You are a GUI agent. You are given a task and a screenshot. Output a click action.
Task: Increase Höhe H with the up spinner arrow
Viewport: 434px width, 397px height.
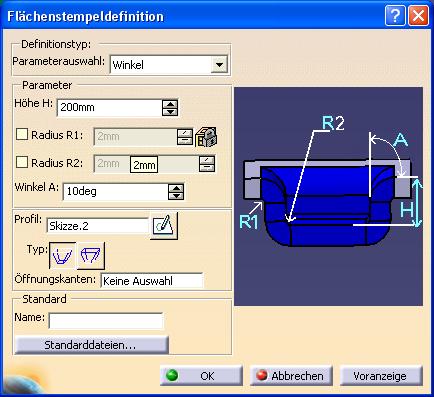click(x=170, y=104)
